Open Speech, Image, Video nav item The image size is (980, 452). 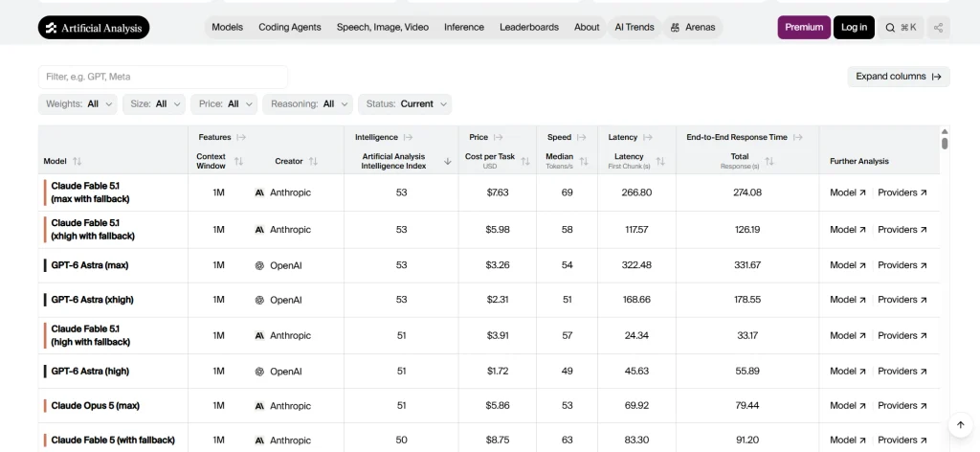pyautogui.click(x=383, y=28)
